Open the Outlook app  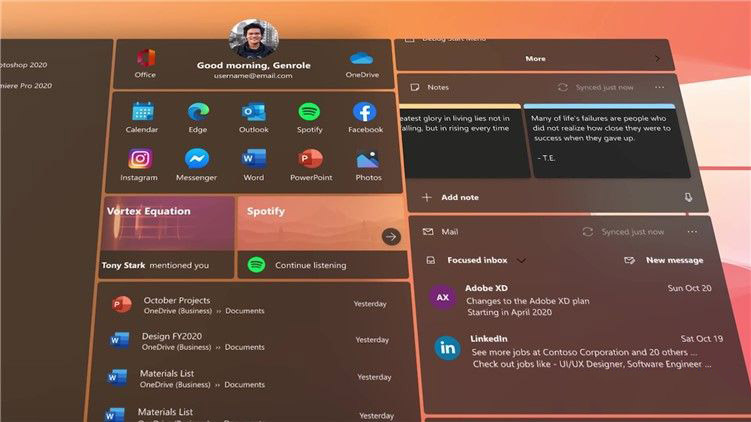[254, 112]
